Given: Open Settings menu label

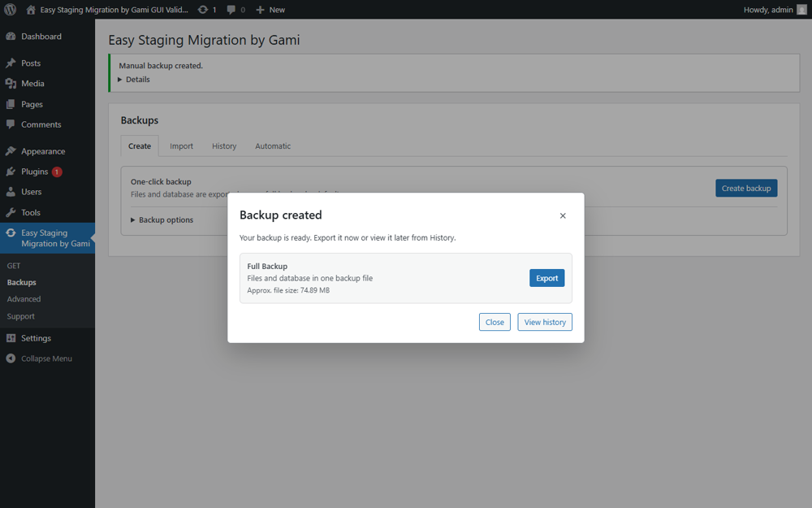Looking at the screenshot, I should point(37,338).
